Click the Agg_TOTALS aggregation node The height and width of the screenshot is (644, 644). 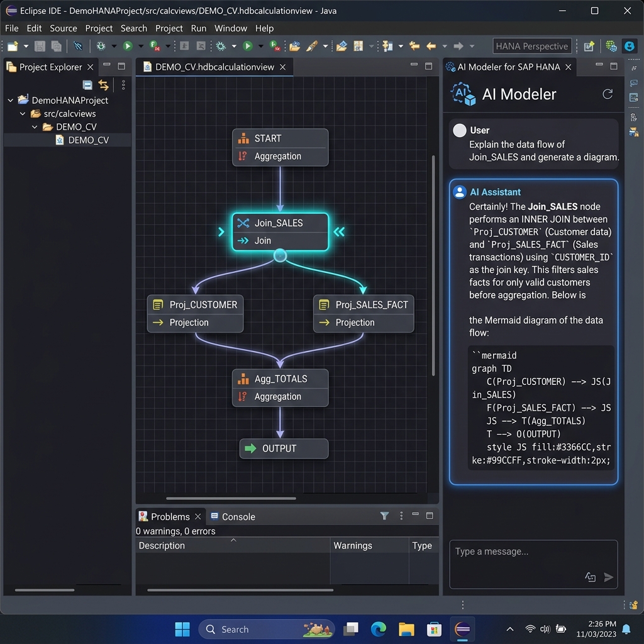(280, 387)
